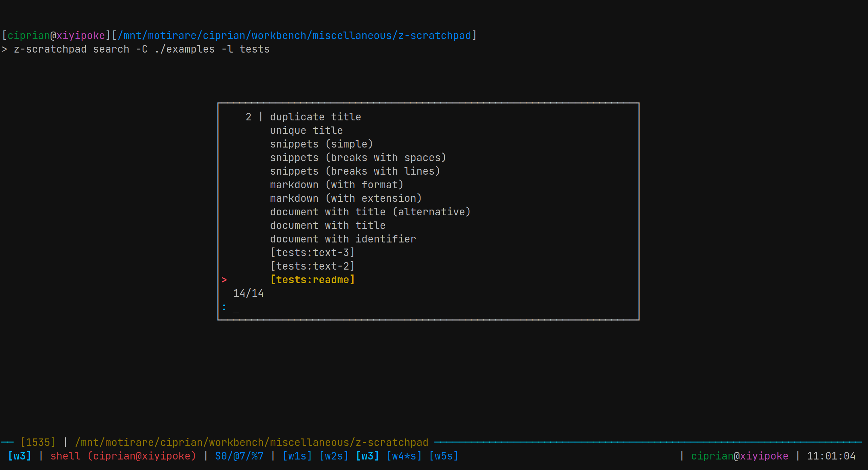Click ciprian@xiyipoke at status bar right
Viewport: 868px width, 470px height.
(739, 456)
